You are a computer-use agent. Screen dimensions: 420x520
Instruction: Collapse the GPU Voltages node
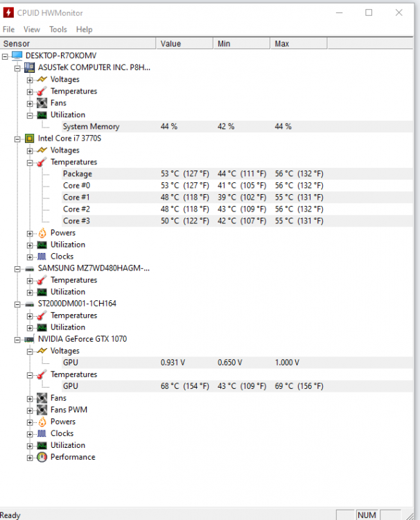point(30,352)
